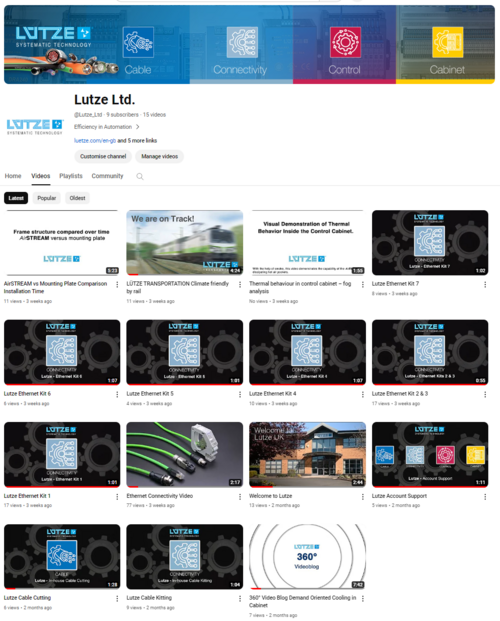
Task: Select the Latest sort filter chip
Action: 16,198
